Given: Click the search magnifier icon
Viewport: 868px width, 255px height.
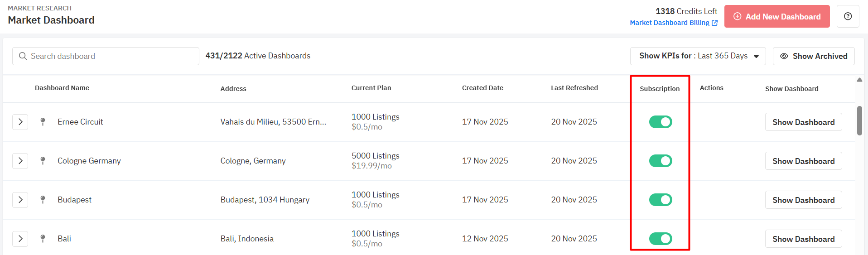Looking at the screenshot, I should coord(23,56).
